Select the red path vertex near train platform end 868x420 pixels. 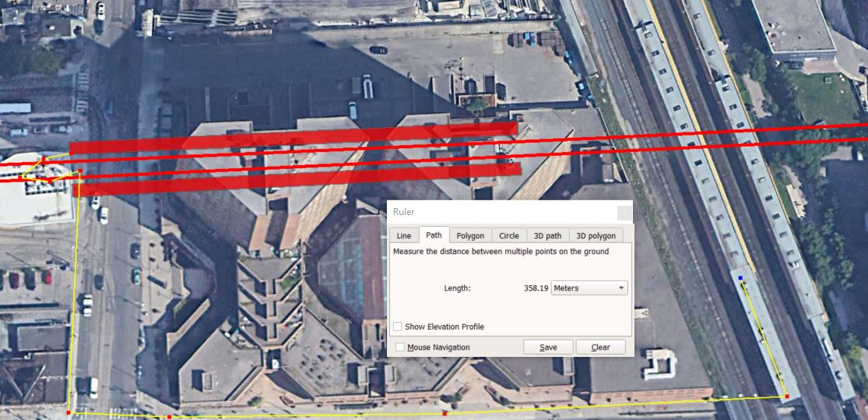tap(786, 396)
